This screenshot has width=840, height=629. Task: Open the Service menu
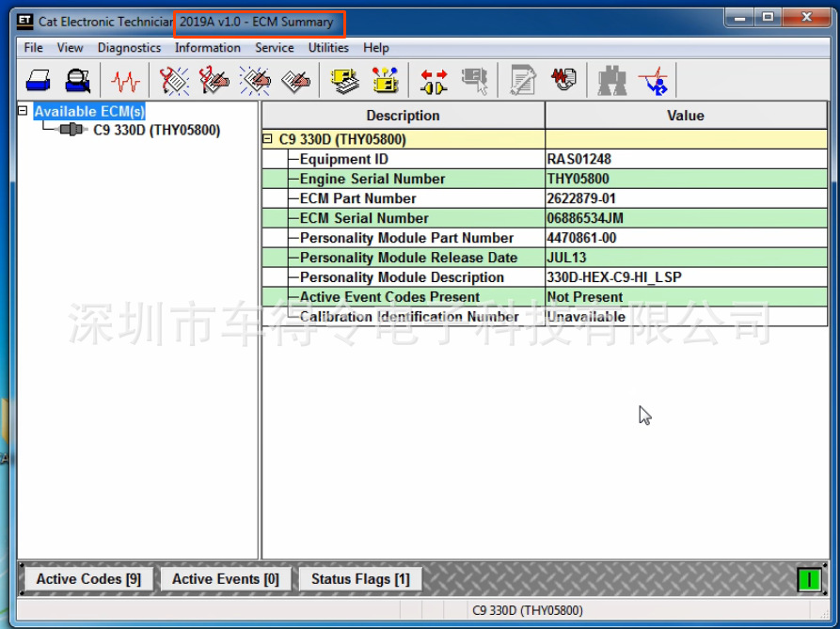tap(275, 48)
